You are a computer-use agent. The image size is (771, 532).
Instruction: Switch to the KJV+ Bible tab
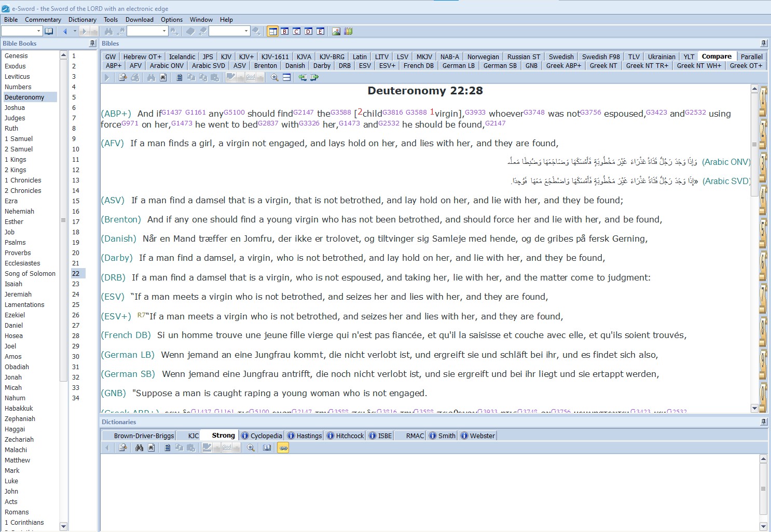point(246,57)
